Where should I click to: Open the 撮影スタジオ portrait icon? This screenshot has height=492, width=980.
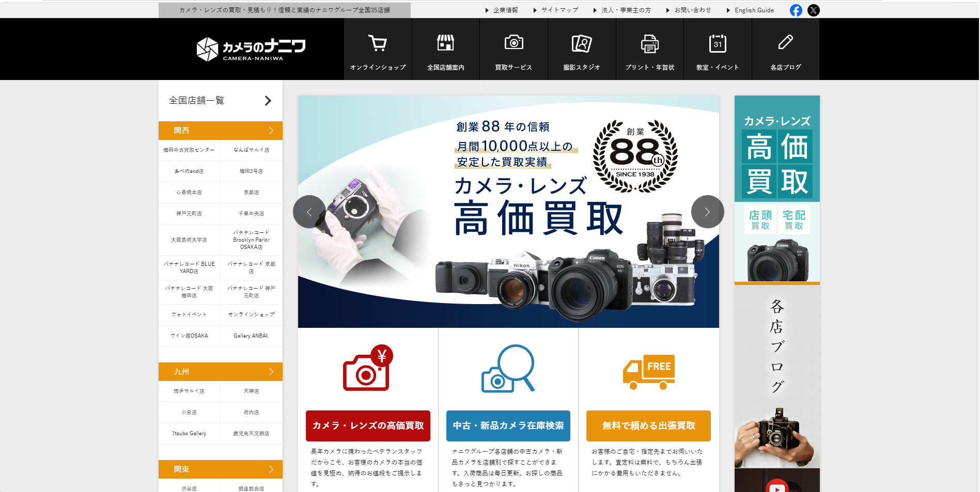coord(582,43)
